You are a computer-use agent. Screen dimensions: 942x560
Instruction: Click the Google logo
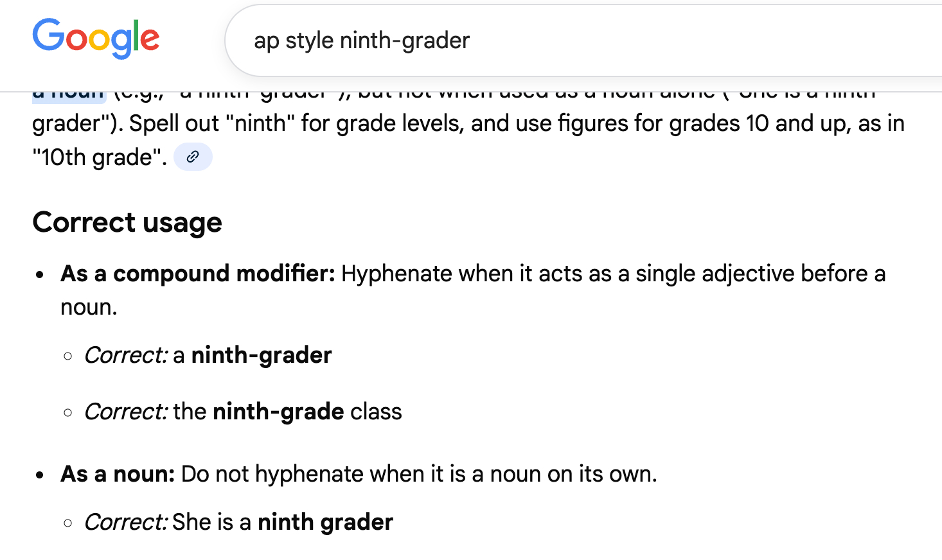coord(96,39)
